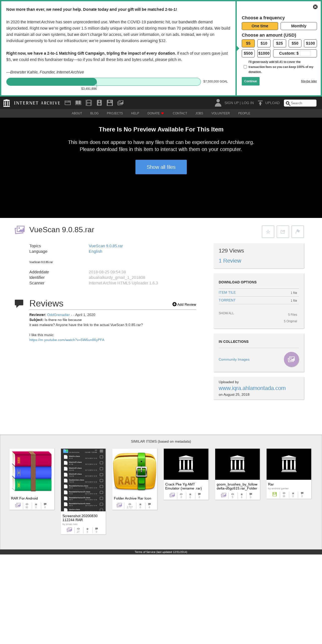Screen dimensions: 322x644
Task: Favorite this item with star icon
Action: click(268, 232)
